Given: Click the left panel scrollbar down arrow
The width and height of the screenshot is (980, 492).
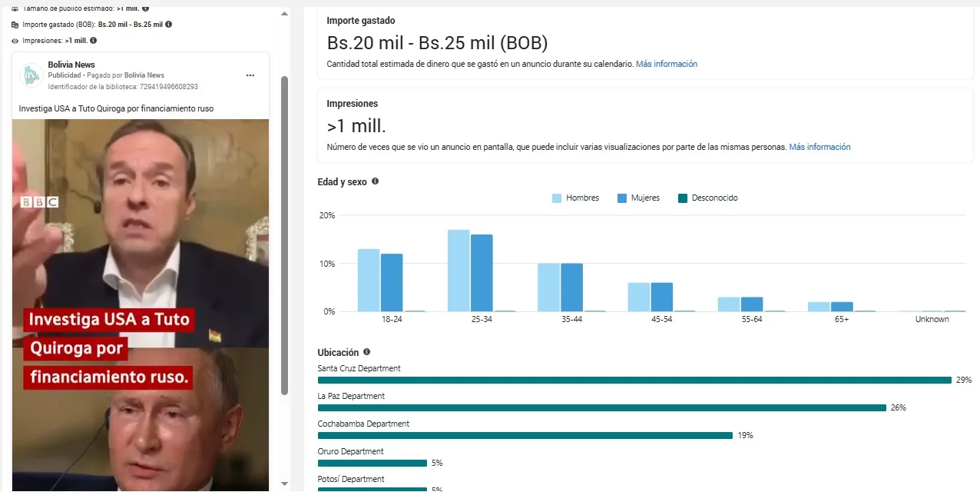Looking at the screenshot, I should tap(285, 484).
